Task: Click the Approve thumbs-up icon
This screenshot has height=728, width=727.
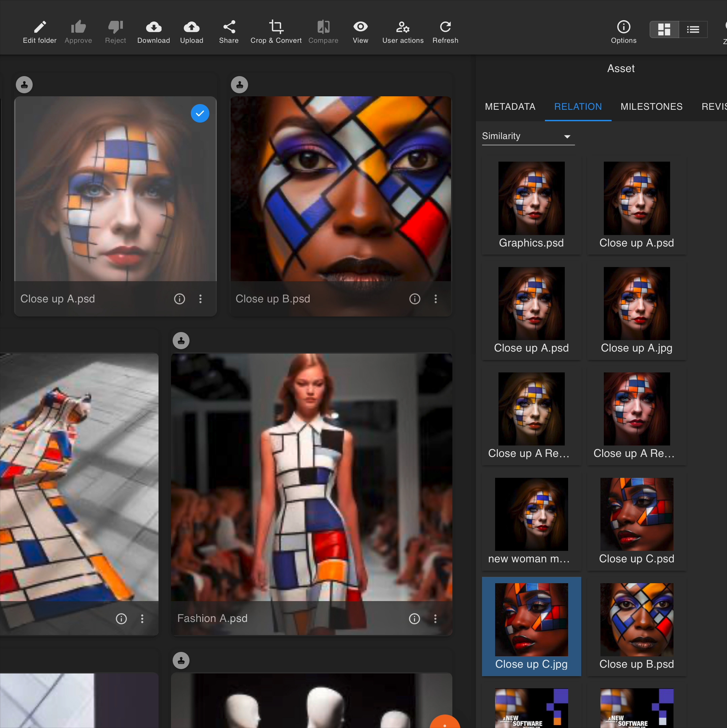Action: [x=78, y=27]
